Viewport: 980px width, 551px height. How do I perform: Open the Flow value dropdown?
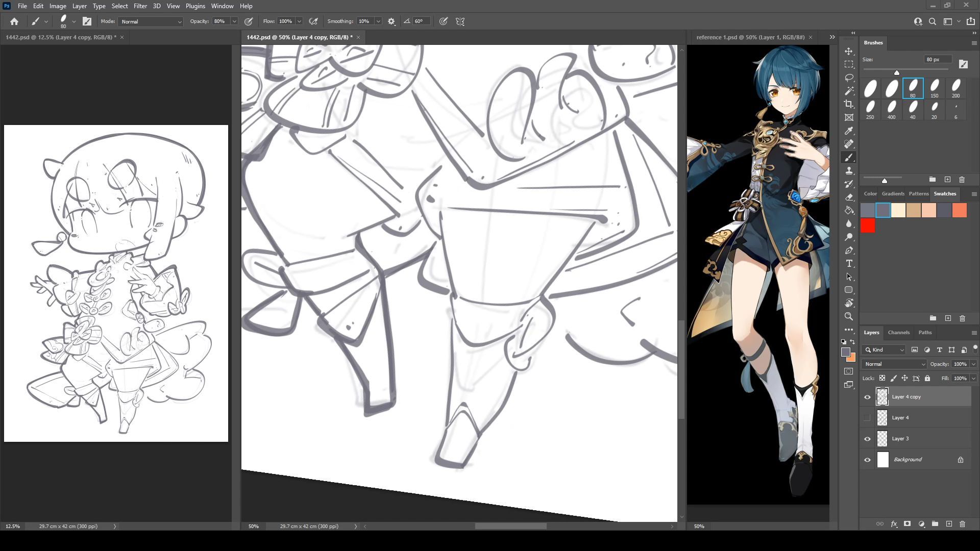point(299,21)
